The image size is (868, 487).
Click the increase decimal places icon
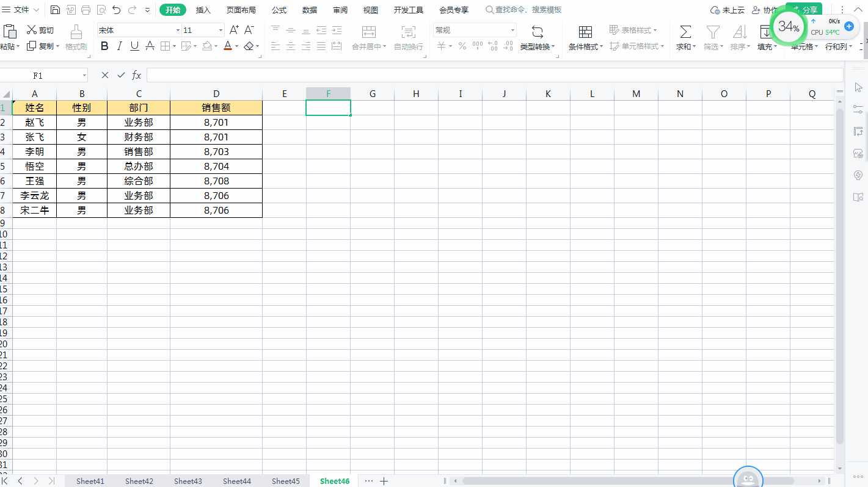[493, 46]
